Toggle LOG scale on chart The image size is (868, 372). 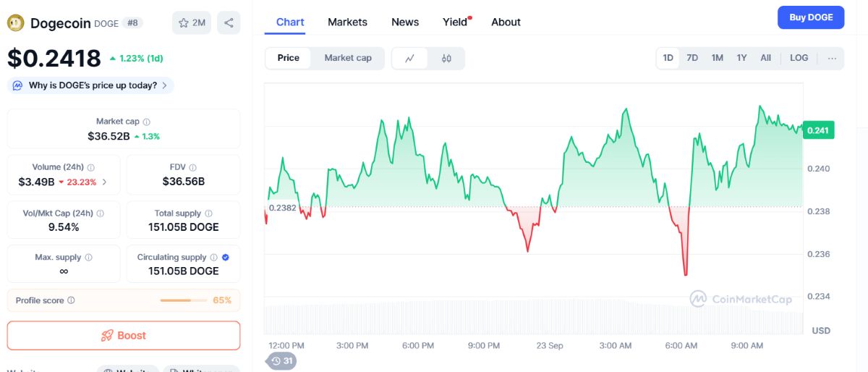tap(799, 58)
